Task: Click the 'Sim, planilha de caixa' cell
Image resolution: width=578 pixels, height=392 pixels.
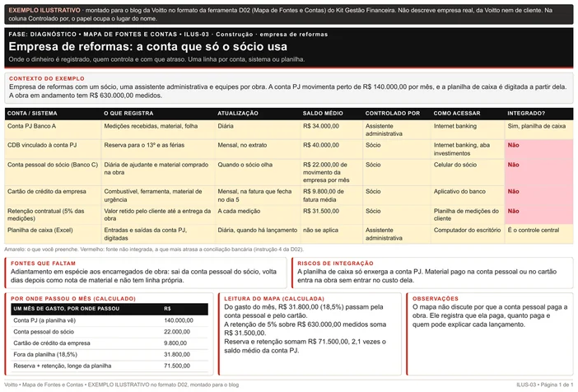Action: point(539,130)
